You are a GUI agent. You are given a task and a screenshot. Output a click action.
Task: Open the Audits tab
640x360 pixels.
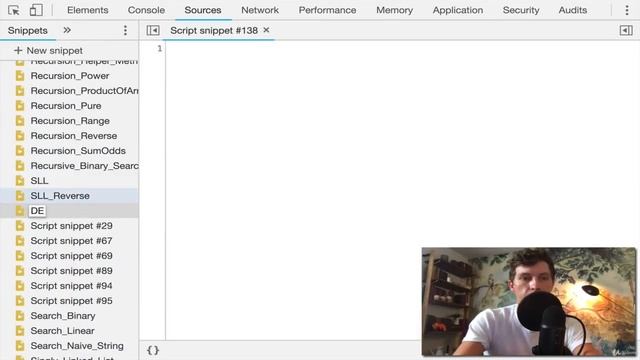pos(573,10)
